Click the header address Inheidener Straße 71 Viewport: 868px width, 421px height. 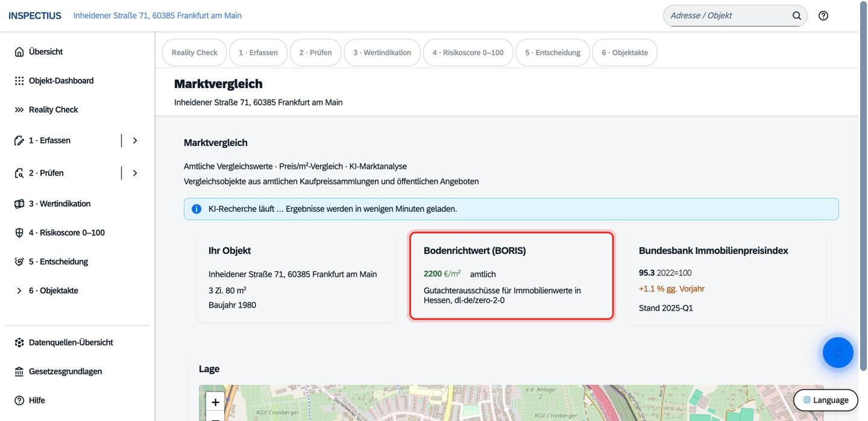pyautogui.click(x=157, y=16)
